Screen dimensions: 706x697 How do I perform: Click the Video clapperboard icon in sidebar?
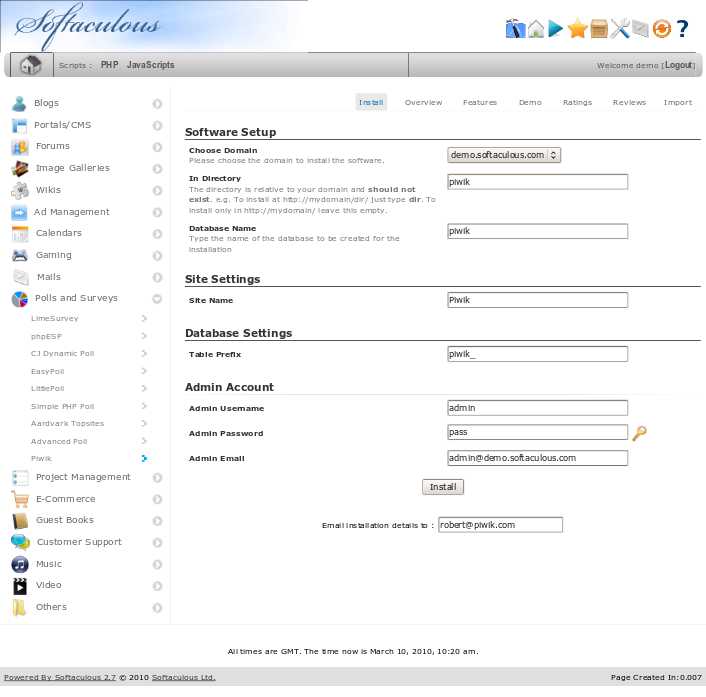20,586
